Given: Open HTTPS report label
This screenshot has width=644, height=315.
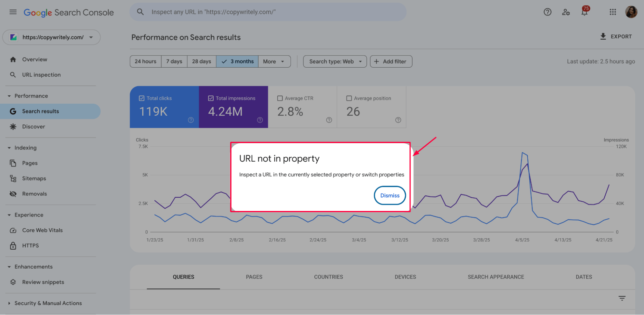Looking at the screenshot, I should click(x=31, y=245).
